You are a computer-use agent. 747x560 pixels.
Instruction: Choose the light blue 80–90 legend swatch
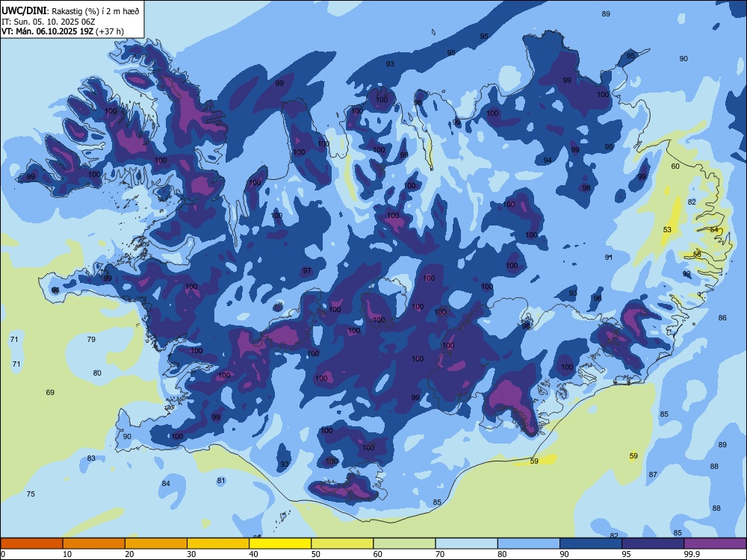529,544
